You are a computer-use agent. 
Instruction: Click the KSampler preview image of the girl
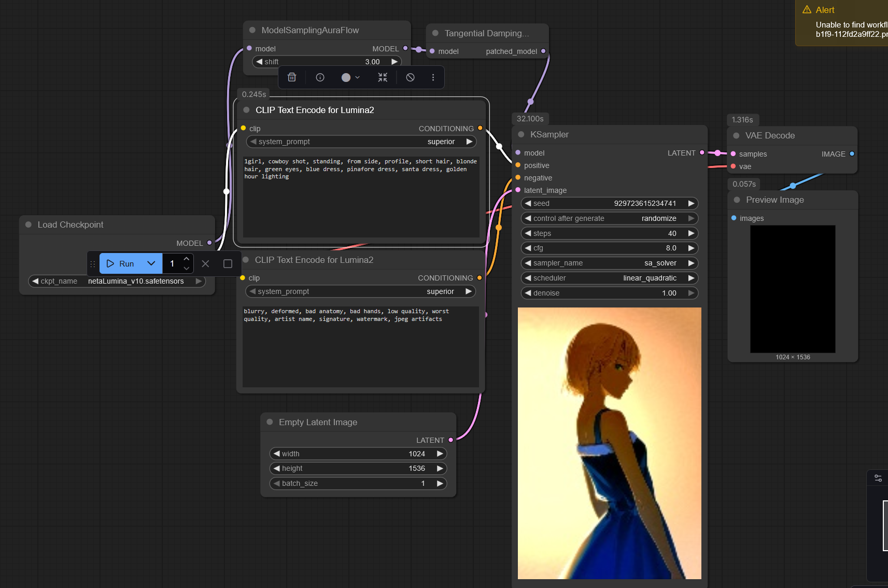610,443
